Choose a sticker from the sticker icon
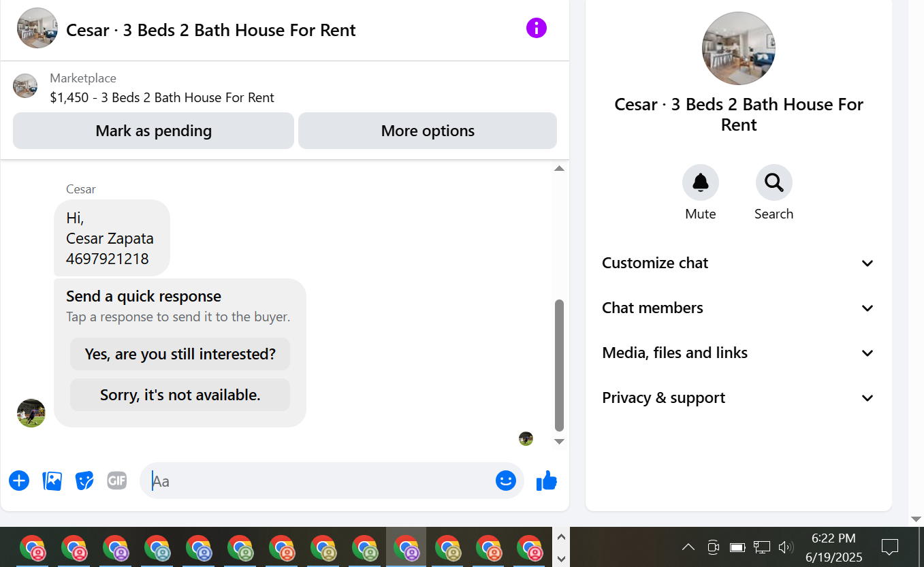This screenshot has height=567, width=924. pos(84,481)
